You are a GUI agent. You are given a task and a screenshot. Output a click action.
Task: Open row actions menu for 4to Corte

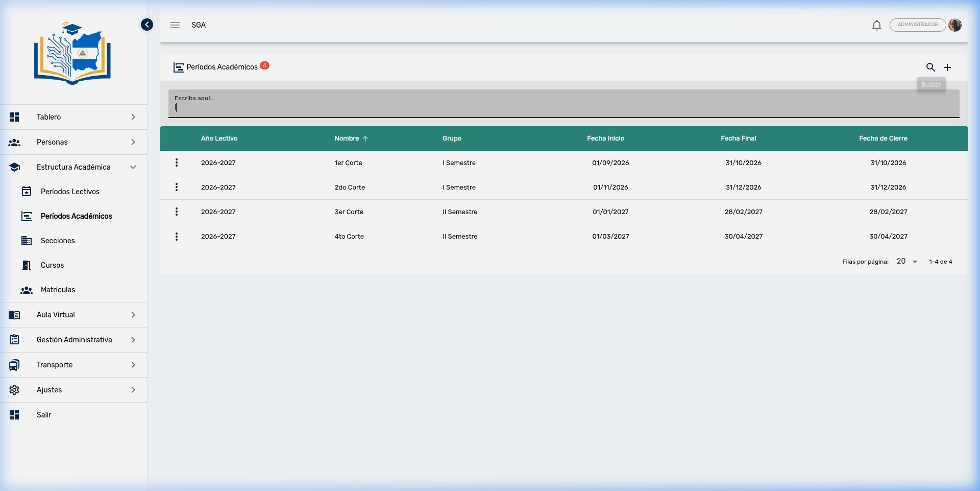pos(177,237)
